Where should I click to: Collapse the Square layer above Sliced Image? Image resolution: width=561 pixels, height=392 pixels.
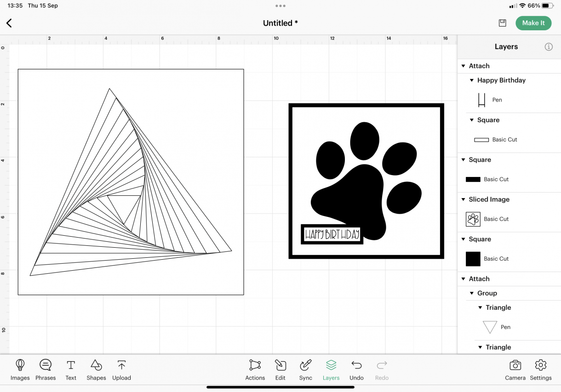point(464,160)
